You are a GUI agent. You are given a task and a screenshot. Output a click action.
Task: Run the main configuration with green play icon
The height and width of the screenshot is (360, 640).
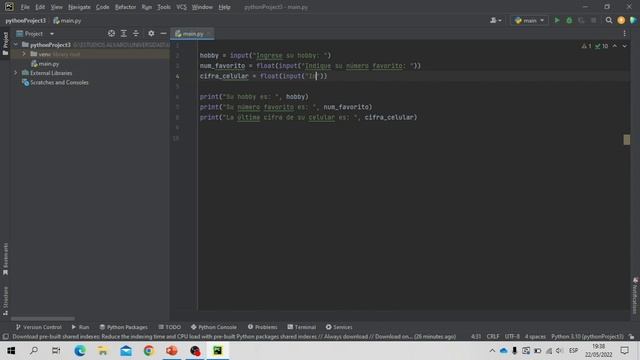click(557, 20)
